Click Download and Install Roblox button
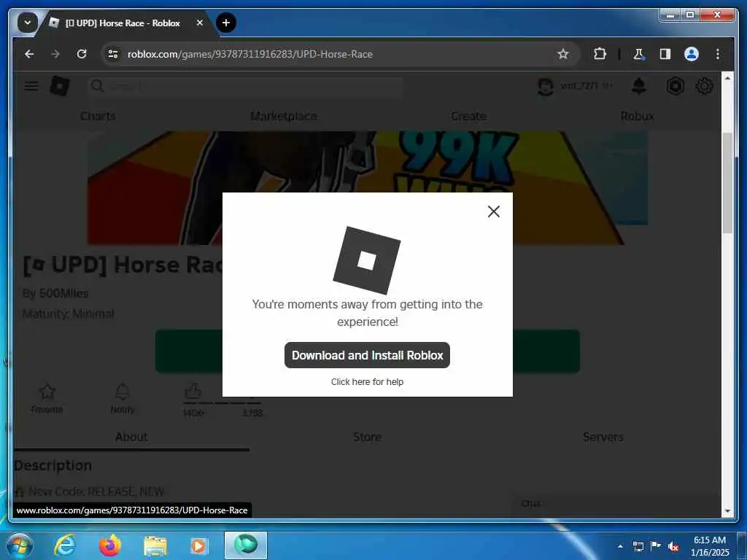 (367, 355)
